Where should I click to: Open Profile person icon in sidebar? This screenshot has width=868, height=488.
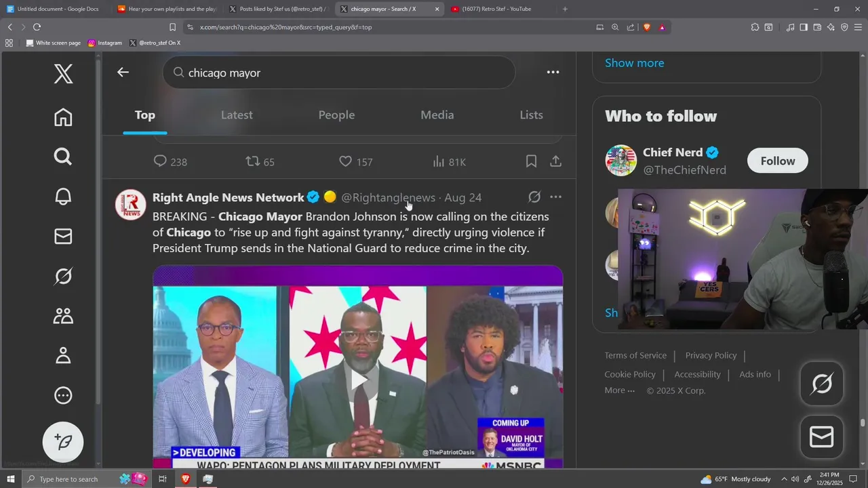(x=63, y=355)
